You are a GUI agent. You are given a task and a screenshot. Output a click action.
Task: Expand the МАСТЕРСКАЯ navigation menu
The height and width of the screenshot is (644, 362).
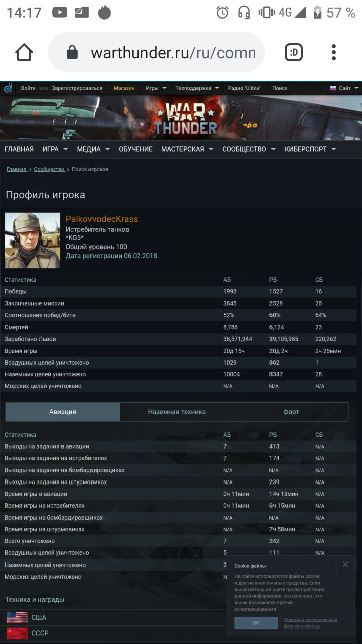coord(187,149)
